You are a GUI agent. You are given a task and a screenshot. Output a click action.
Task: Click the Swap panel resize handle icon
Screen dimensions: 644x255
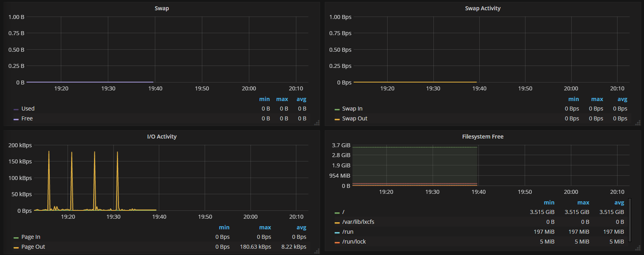[317, 123]
